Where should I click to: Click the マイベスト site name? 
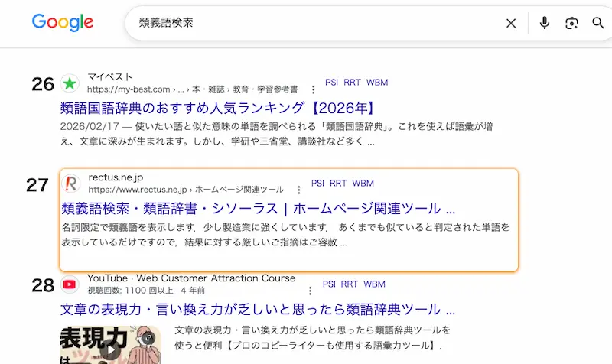coord(109,76)
